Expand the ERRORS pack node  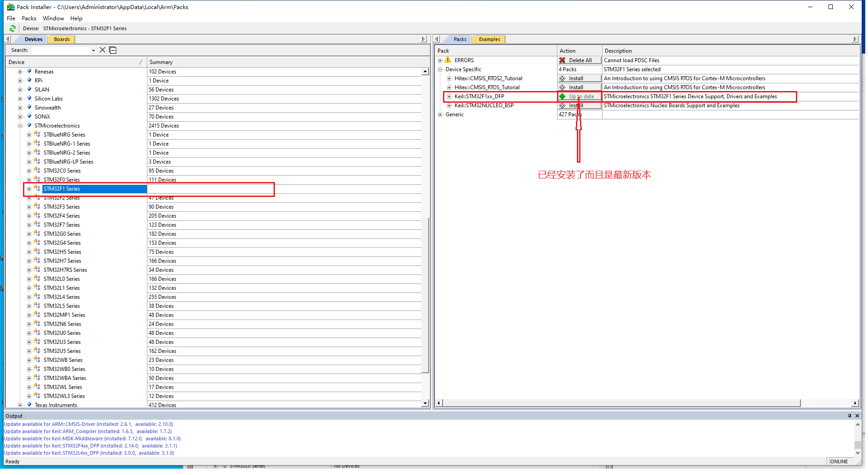[440, 60]
